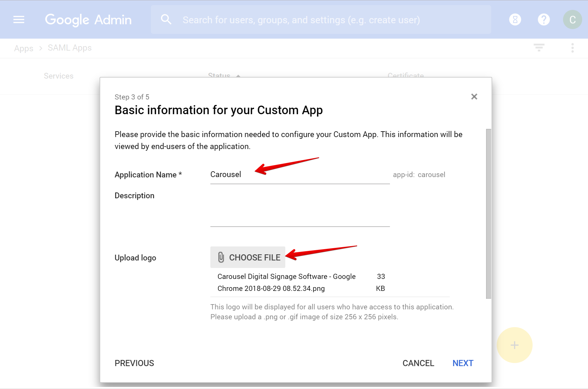Click the search magnifier icon
Viewport: 588px width, 389px height.
(x=166, y=19)
